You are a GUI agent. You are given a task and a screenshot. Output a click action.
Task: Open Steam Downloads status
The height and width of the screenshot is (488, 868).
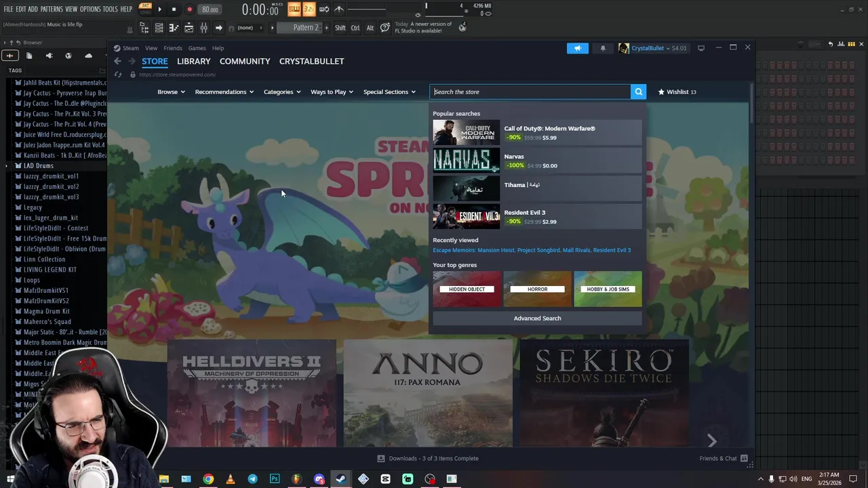coord(428,458)
